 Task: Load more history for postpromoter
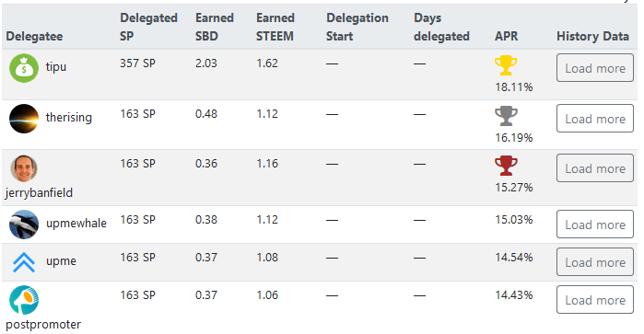click(x=595, y=300)
